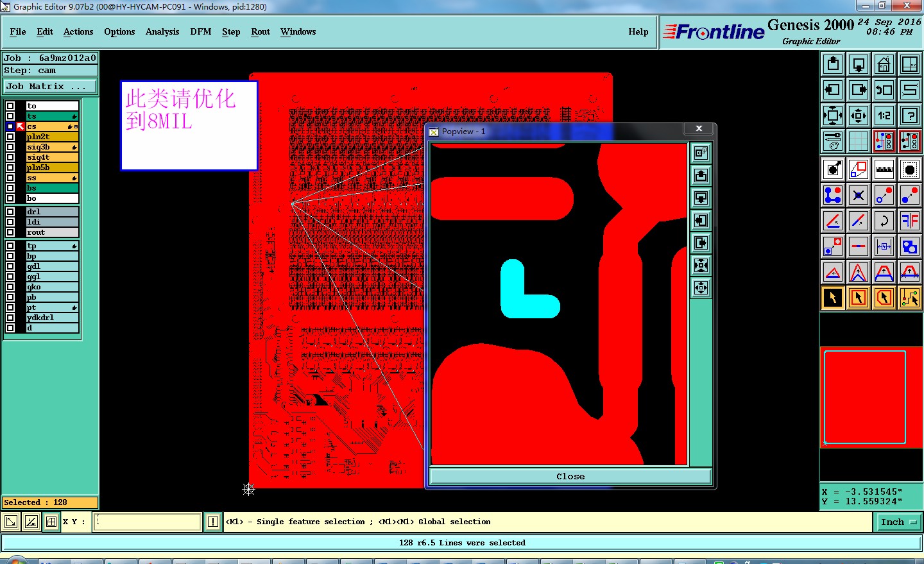Click the pan right icon in main toolbar
This screenshot has height=564, width=924.
tap(859, 90)
